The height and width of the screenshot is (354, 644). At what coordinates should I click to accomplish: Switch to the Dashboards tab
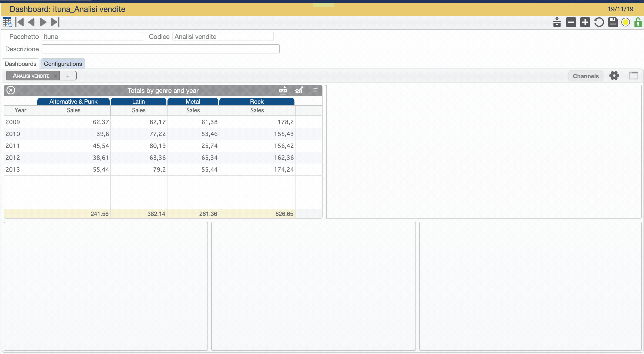click(21, 64)
